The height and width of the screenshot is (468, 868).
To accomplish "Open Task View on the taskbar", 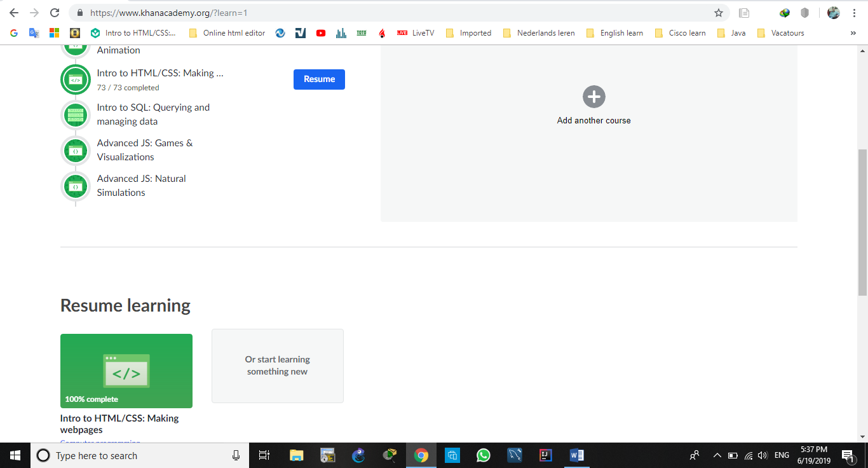I will coord(264,455).
